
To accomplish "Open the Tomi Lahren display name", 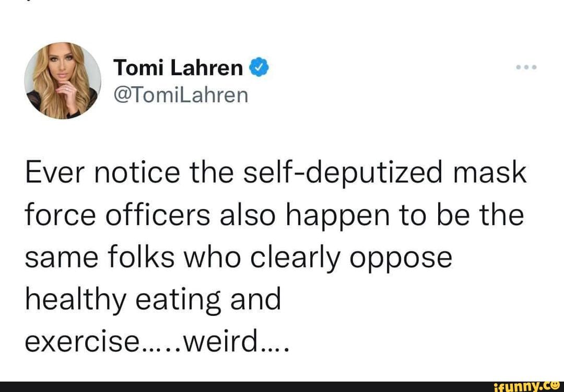I will (x=178, y=68).
